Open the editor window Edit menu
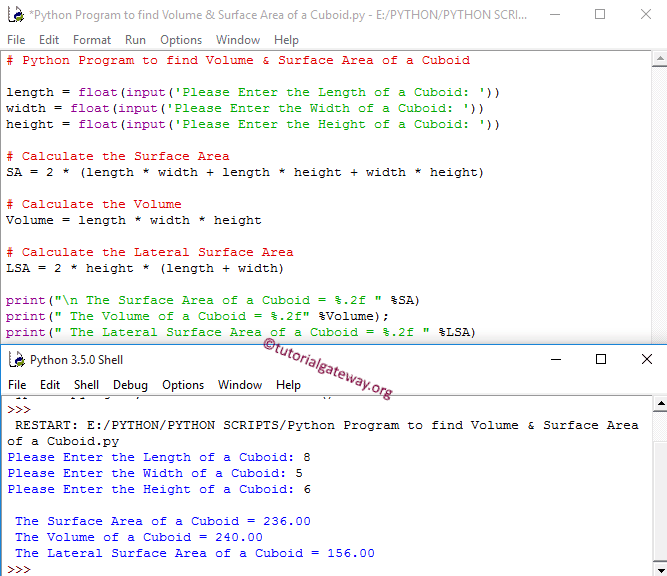Screen dimensions: 667x576 [49, 40]
